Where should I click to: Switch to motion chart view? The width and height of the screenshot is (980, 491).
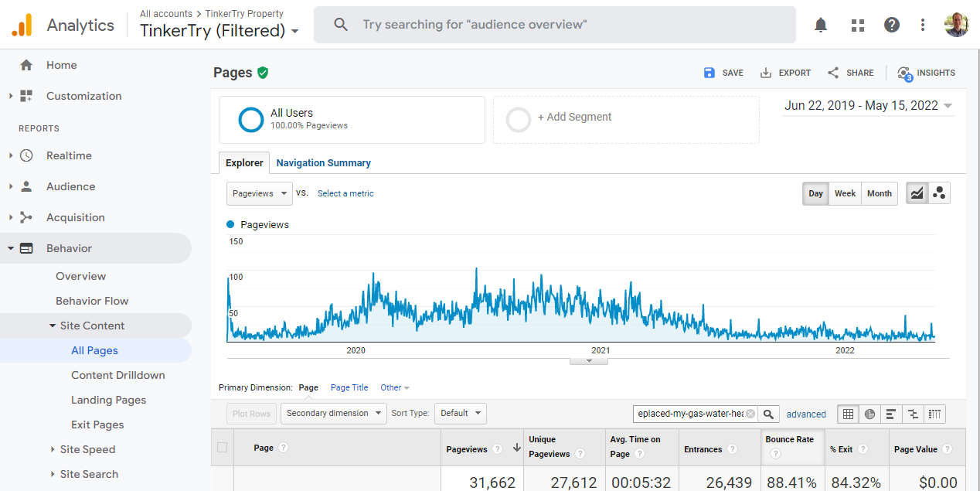coord(939,193)
